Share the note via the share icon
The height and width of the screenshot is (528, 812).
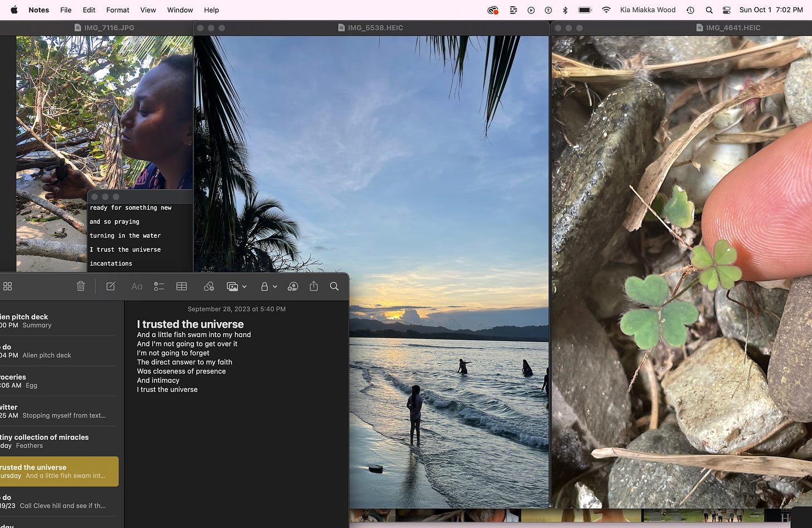pos(313,286)
